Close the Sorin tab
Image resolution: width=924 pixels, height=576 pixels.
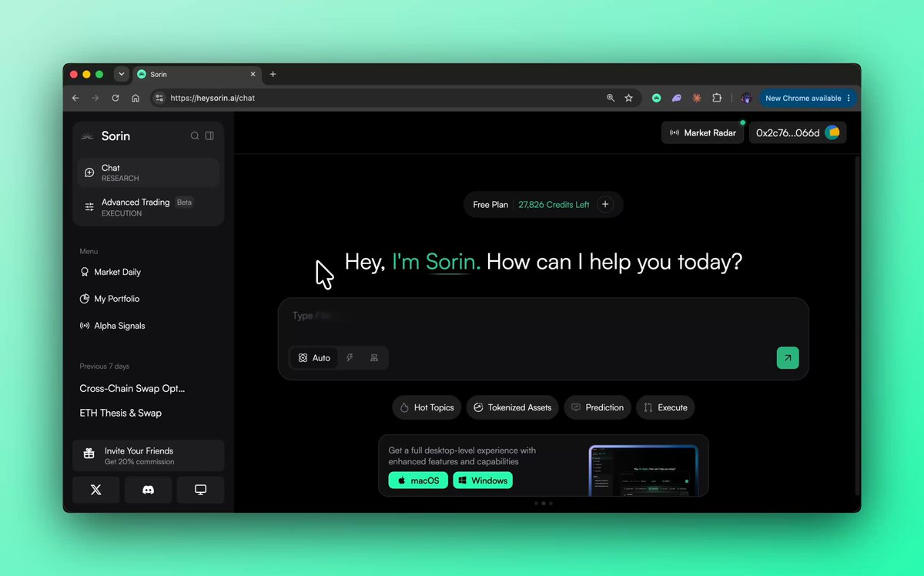point(253,74)
